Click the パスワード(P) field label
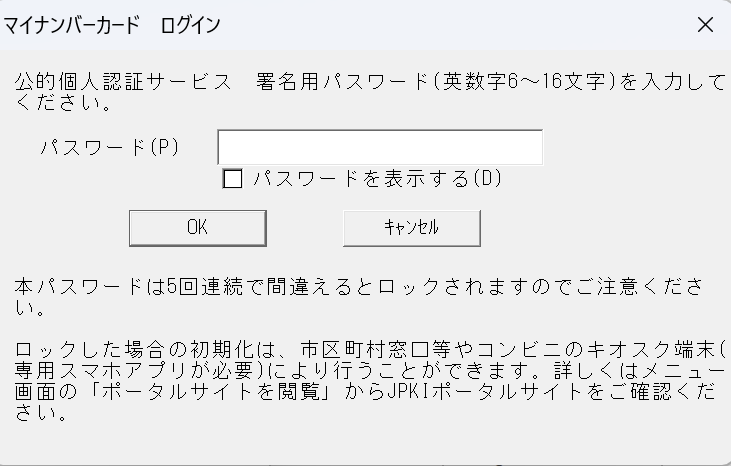Viewport: 731px width, 466px height. click(x=109, y=147)
